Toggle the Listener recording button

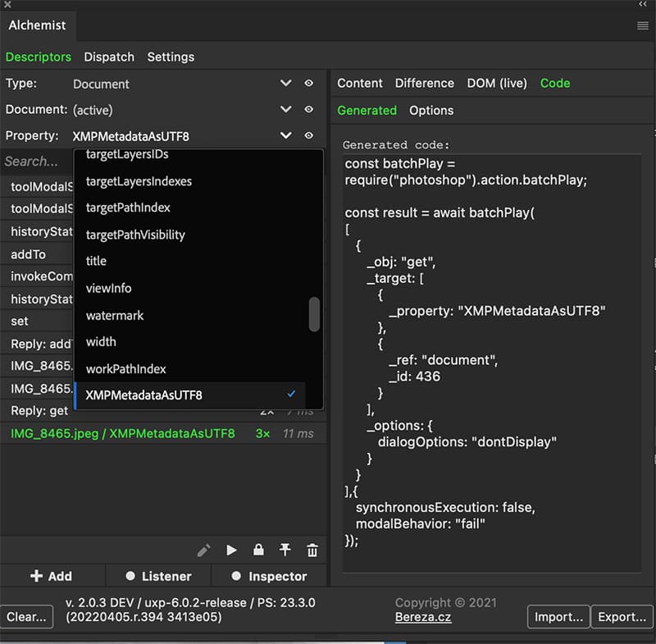158,576
